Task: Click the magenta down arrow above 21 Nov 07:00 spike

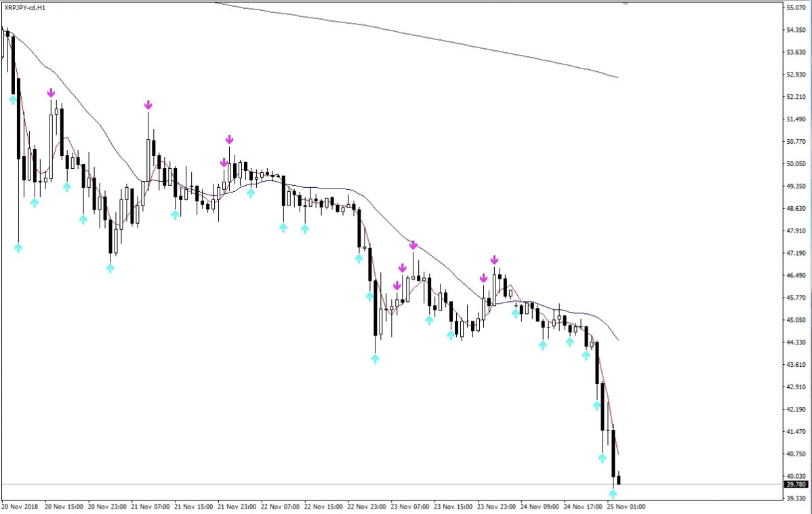Action: [x=148, y=105]
